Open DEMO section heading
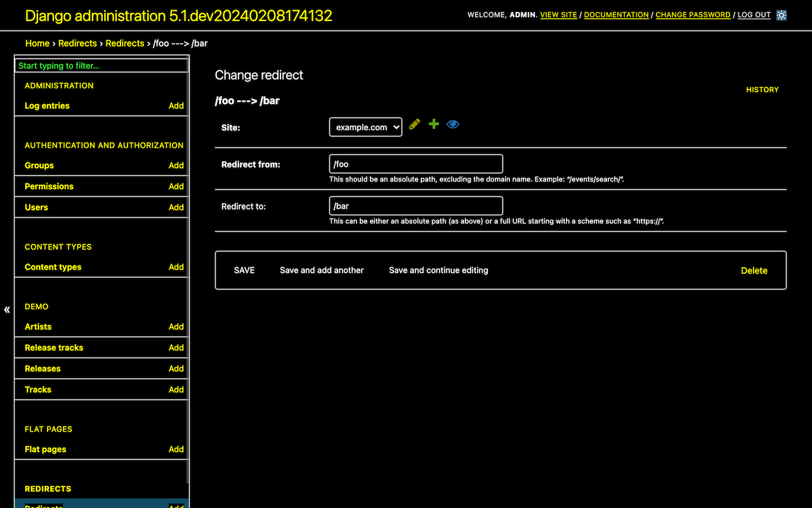 click(x=37, y=306)
